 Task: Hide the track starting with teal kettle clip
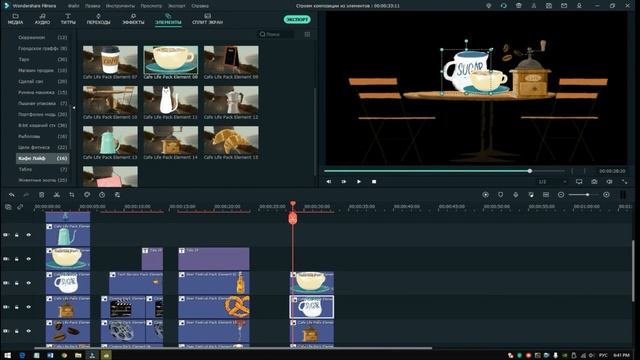[29, 235]
